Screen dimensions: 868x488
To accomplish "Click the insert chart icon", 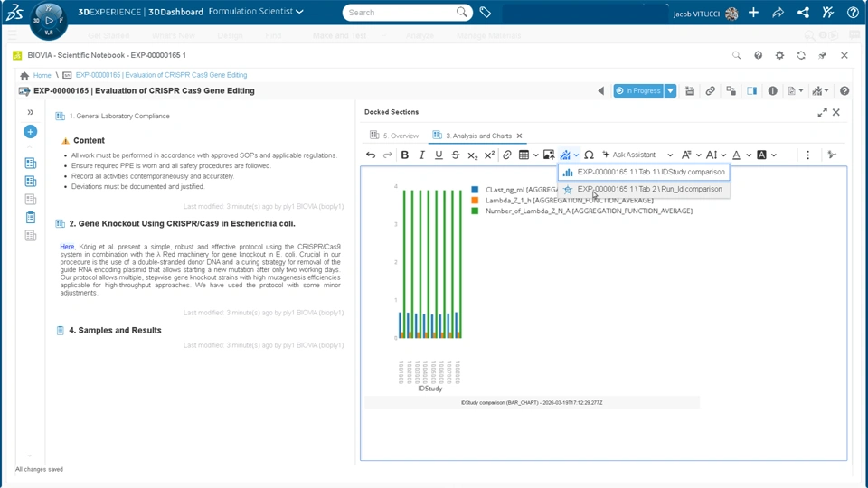I will [565, 155].
